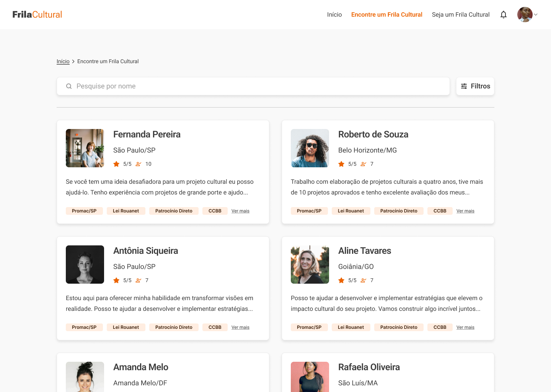Open Amanda Melo's profile photo
The height and width of the screenshot is (392, 551).
click(85, 377)
